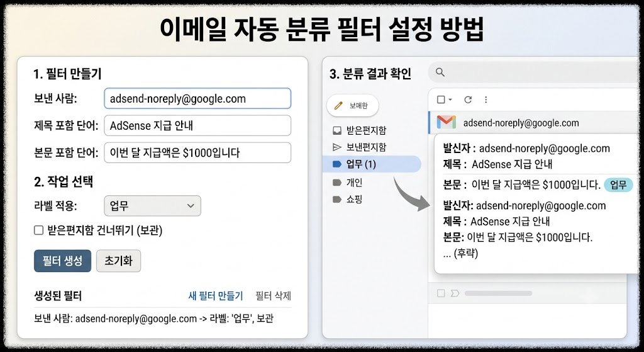Image resolution: width=644 pixels, height=352 pixels.
Task: Click the 업무 label chip in message preview
Action: coord(619,185)
